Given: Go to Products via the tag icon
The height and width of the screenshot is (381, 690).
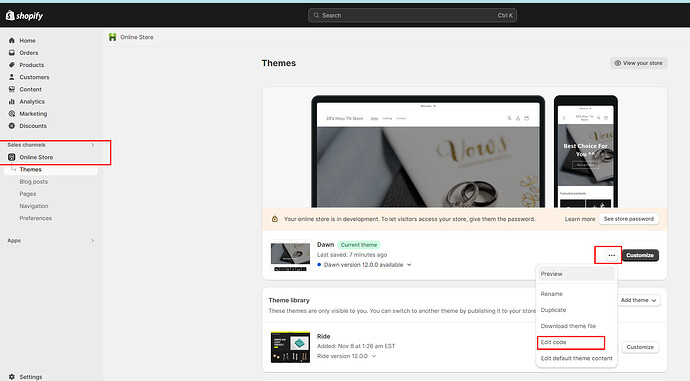Looking at the screenshot, I should 11,65.
